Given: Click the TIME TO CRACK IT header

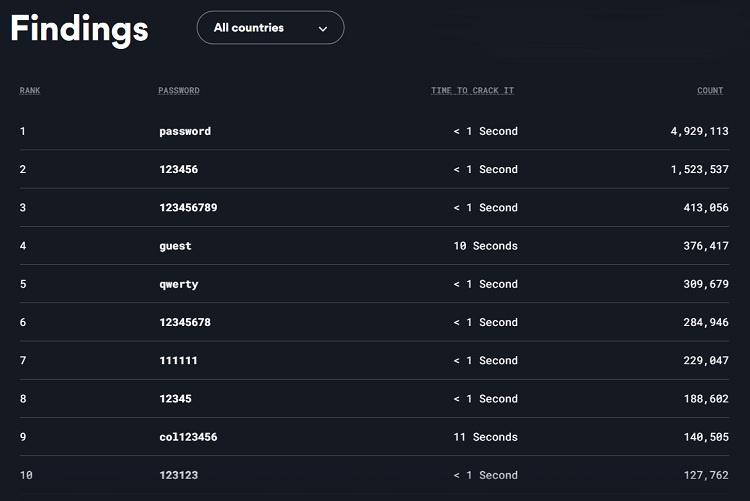Looking at the screenshot, I should click(472, 91).
